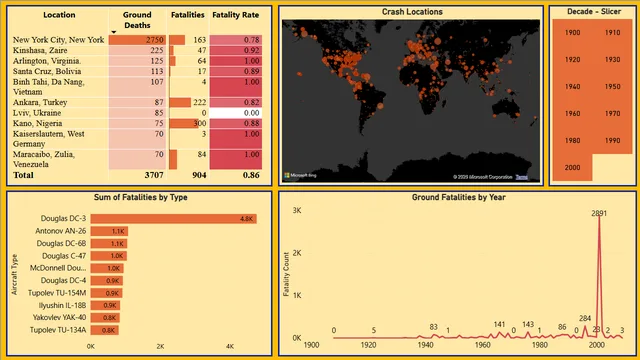Click the Location column header
Image resolution: width=640 pixels, height=360 pixels.
(59, 15)
